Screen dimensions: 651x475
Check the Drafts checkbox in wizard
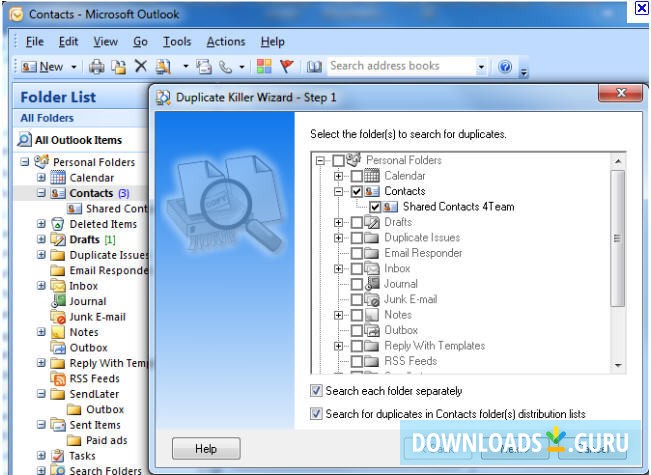pyautogui.click(x=357, y=222)
